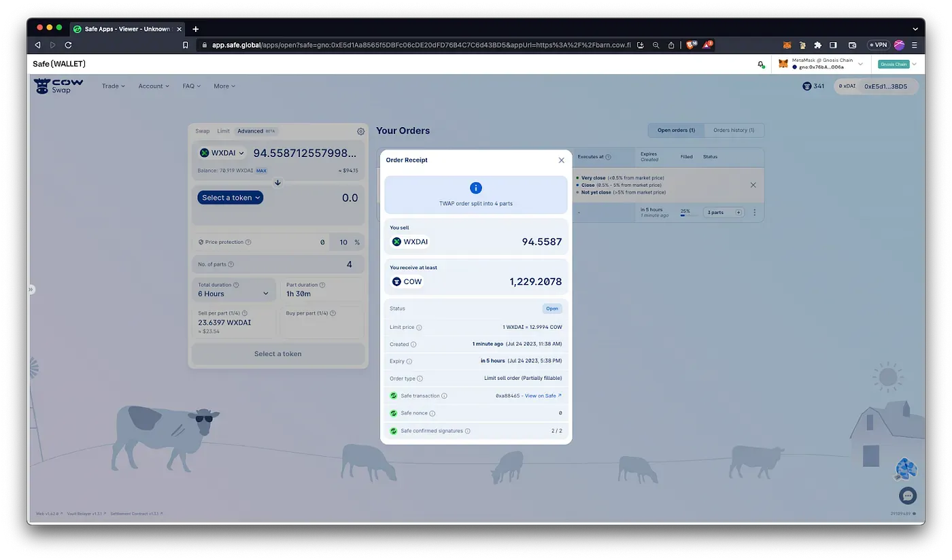This screenshot has height=560, width=952.
Task: Open the Gnosis Chain network dropdown
Action: (x=897, y=64)
